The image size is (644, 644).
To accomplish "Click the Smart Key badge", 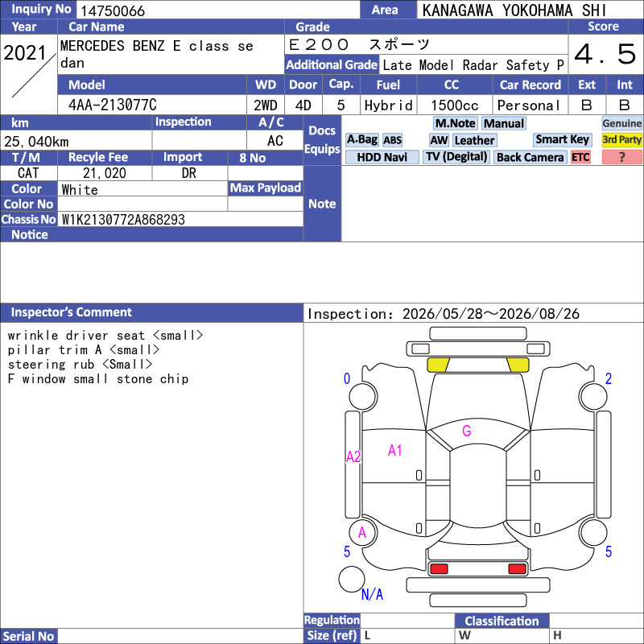I will (562, 139).
